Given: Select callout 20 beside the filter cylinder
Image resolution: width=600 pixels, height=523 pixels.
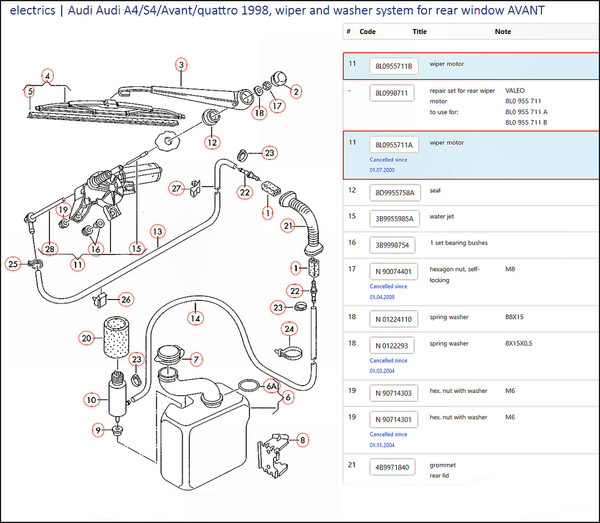Looking at the screenshot, I should tap(86, 339).
